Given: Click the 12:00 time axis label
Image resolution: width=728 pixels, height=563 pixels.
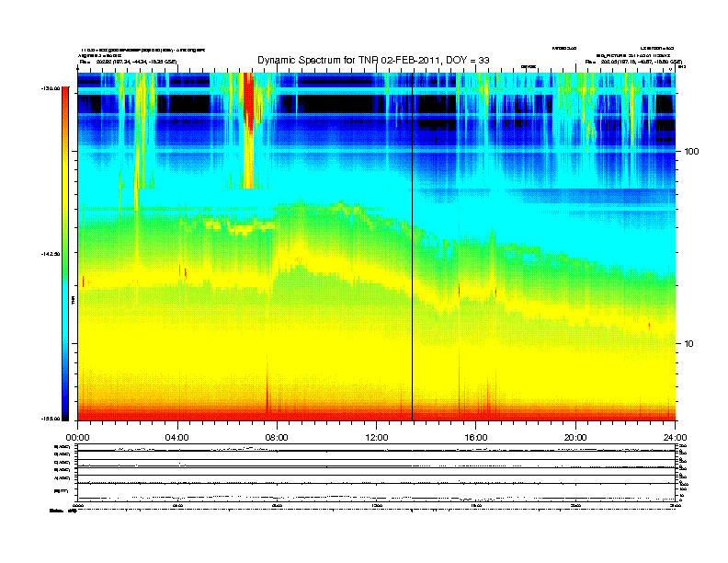Looking at the screenshot, I should pos(377,438).
